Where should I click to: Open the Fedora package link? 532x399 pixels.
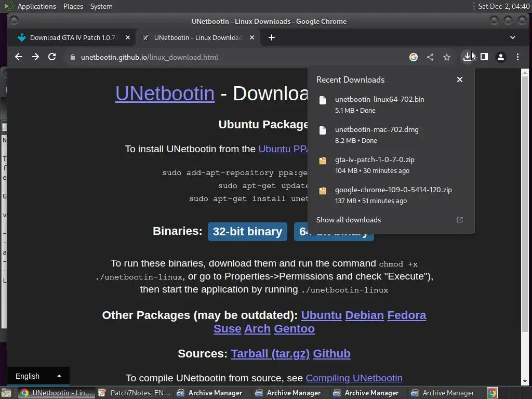tap(406, 315)
